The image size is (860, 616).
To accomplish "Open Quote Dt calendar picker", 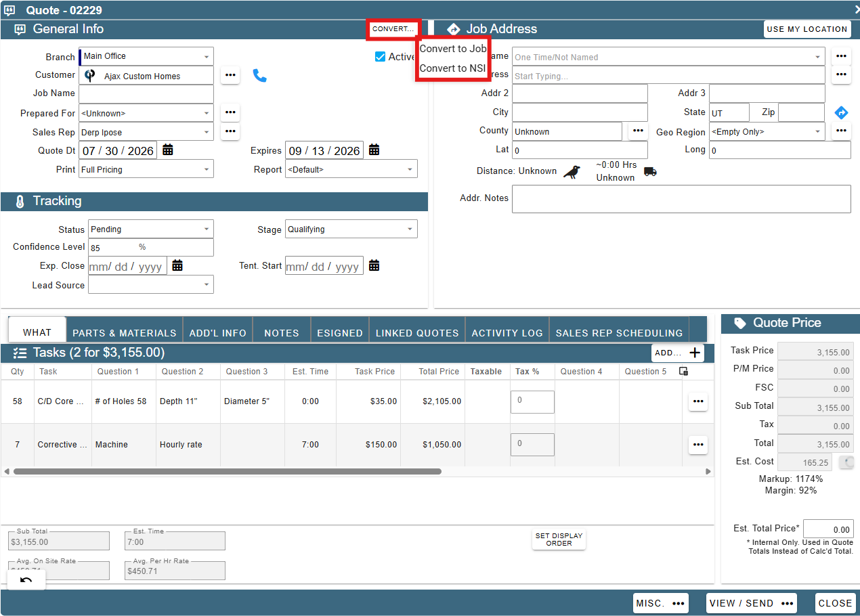I will coord(168,150).
